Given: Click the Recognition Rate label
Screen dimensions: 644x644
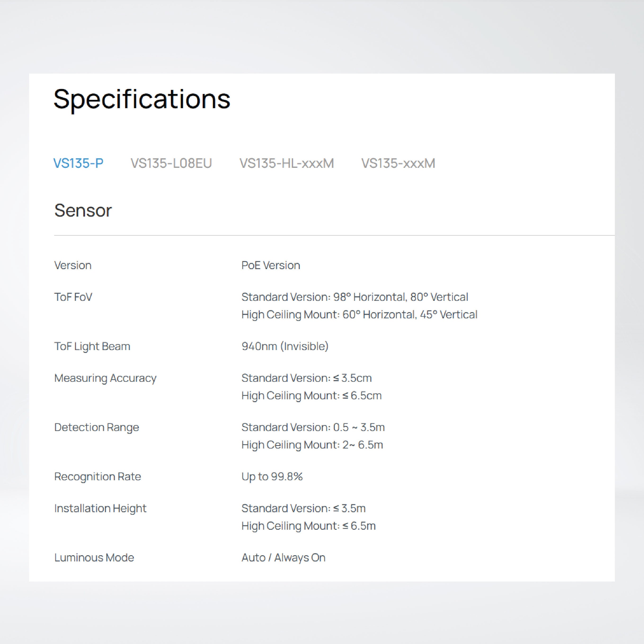Looking at the screenshot, I should point(97,477).
